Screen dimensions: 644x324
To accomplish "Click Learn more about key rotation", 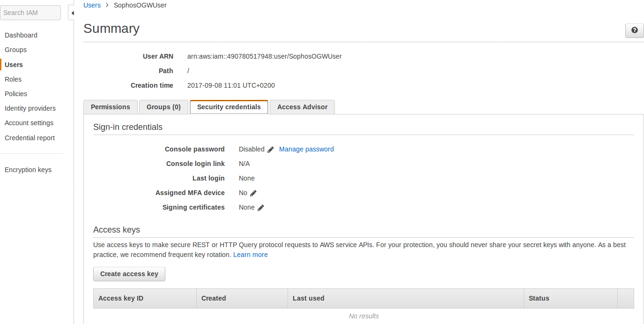I will click(251, 255).
